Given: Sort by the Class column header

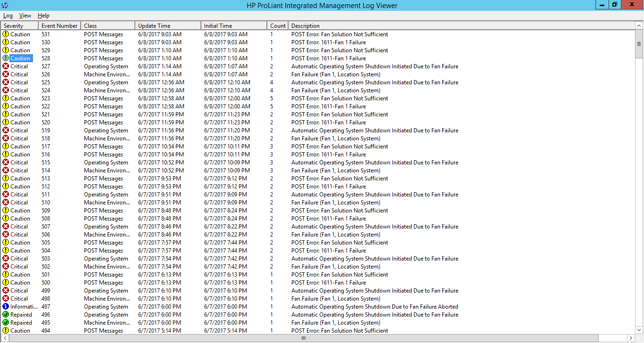Looking at the screenshot, I should (108, 26).
